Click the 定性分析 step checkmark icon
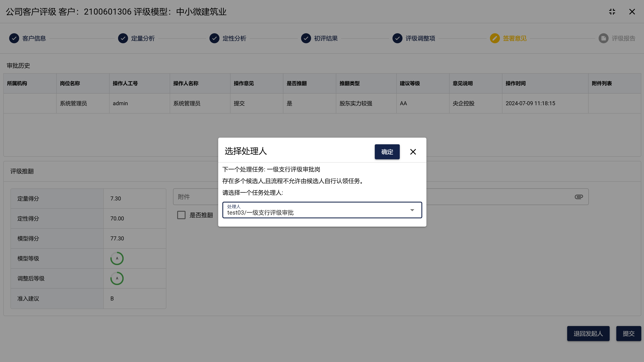 coord(214,38)
